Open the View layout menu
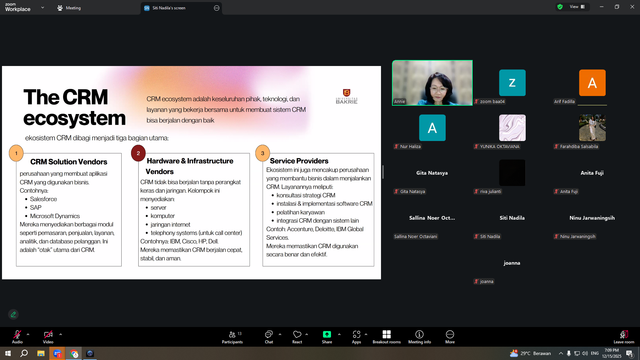640x360 pixels. tap(577, 7)
